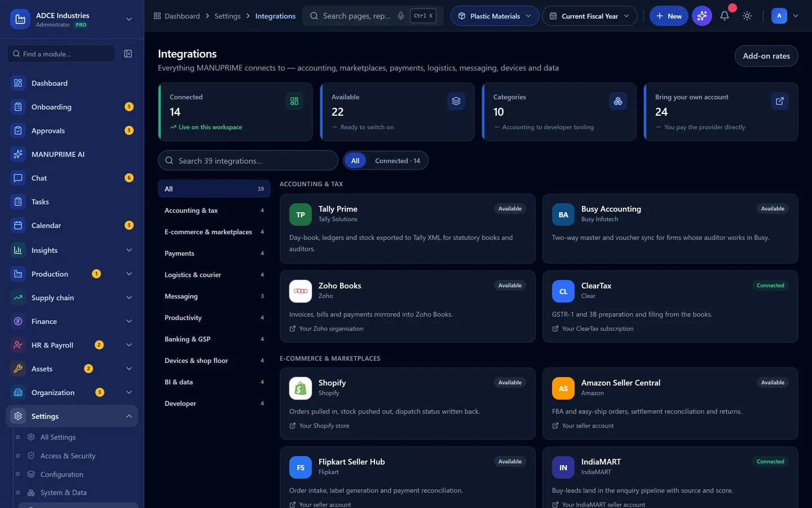Click the Organization building icon
The width and height of the screenshot is (812, 508).
[18, 392]
